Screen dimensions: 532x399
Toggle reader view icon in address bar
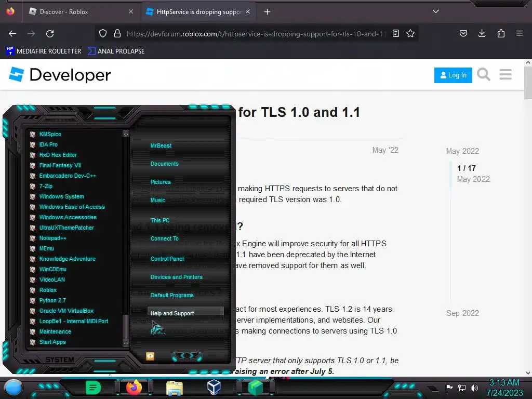click(395, 33)
